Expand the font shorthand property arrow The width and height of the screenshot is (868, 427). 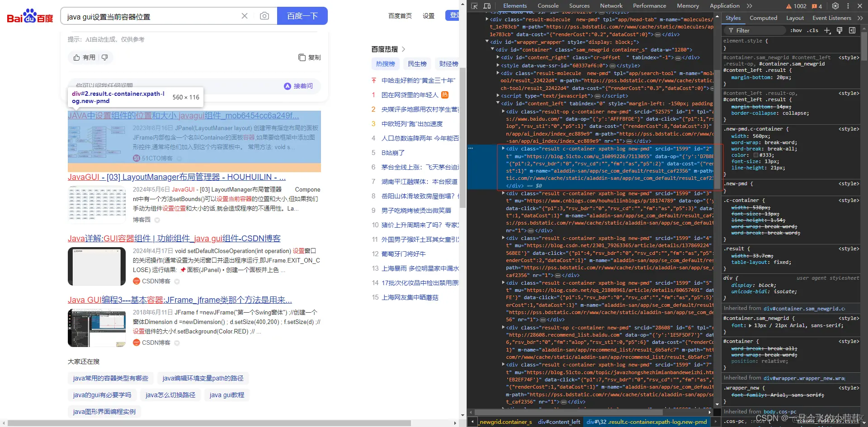coord(750,325)
